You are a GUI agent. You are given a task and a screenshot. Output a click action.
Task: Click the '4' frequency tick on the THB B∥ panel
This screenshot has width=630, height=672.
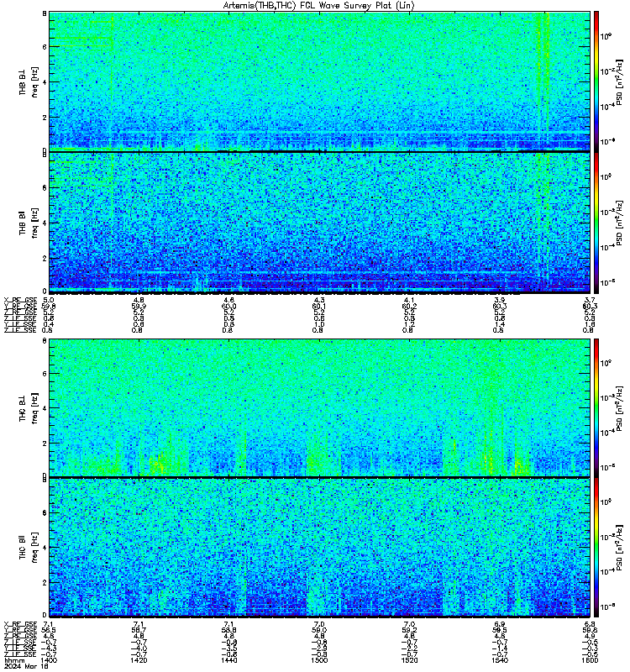45,223
